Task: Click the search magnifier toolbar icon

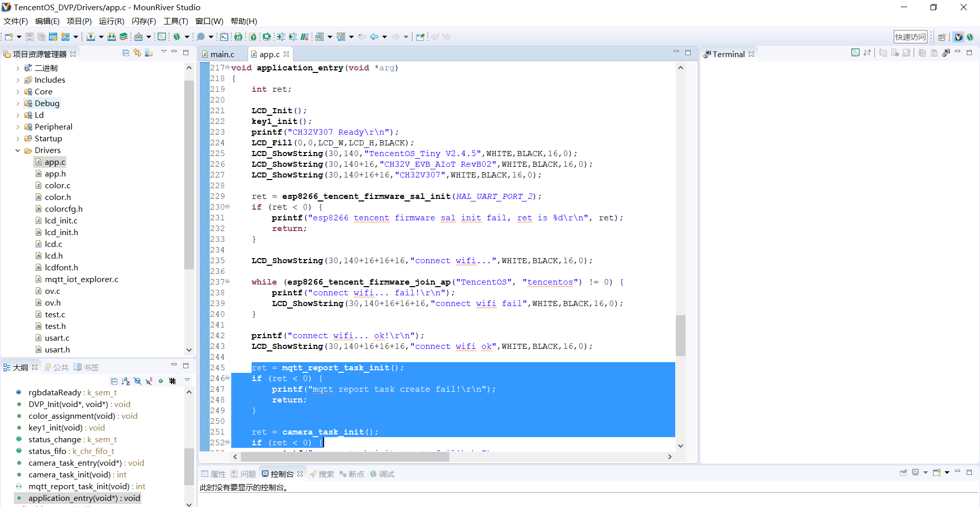Action: click(x=201, y=37)
